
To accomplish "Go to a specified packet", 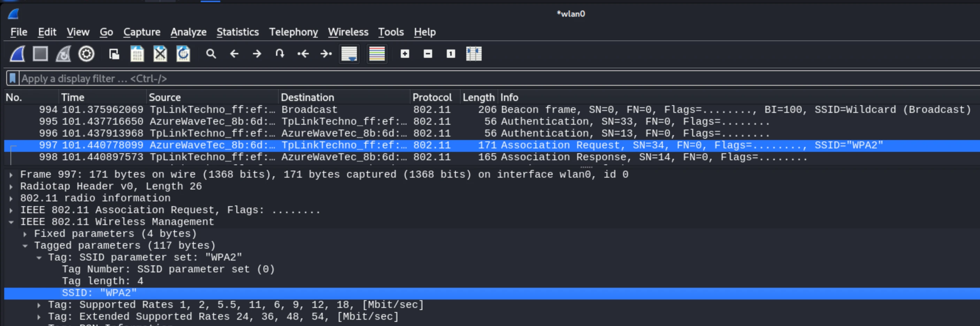I will point(280,54).
